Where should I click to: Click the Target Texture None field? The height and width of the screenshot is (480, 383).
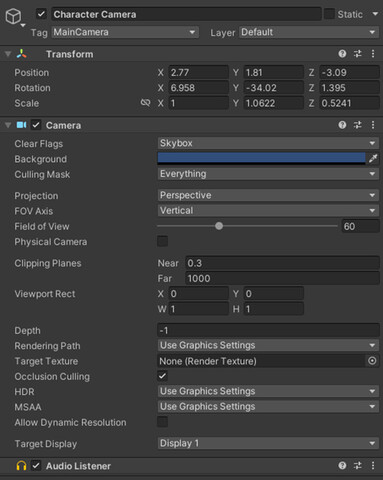pyautogui.click(x=261, y=361)
